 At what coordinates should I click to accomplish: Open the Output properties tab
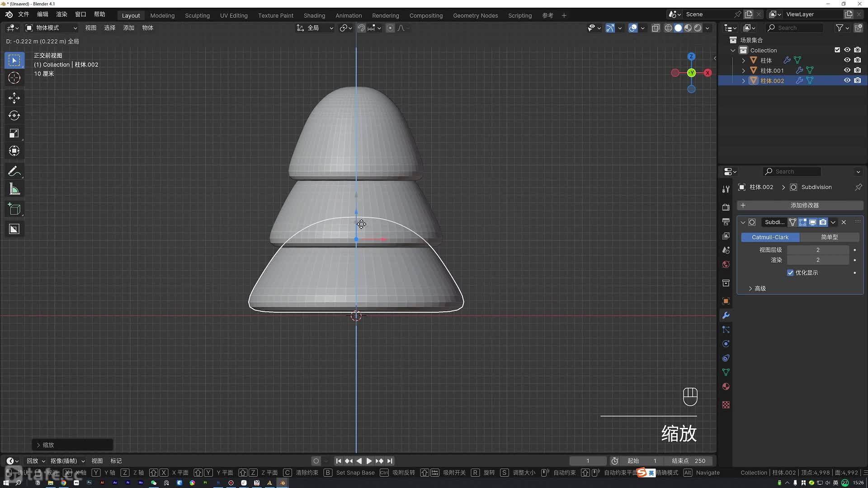tap(726, 221)
